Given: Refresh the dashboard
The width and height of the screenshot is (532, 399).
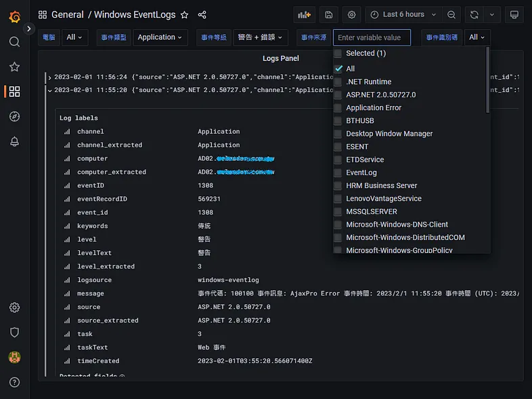Looking at the screenshot, I should [474, 15].
